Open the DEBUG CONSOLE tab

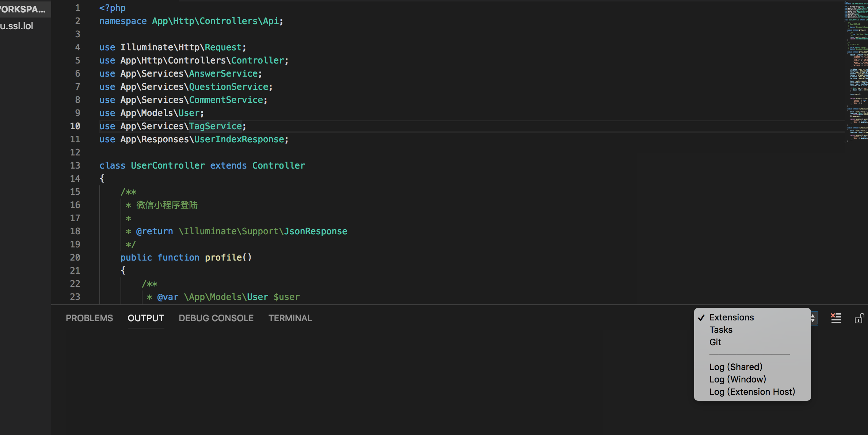(216, 318)
